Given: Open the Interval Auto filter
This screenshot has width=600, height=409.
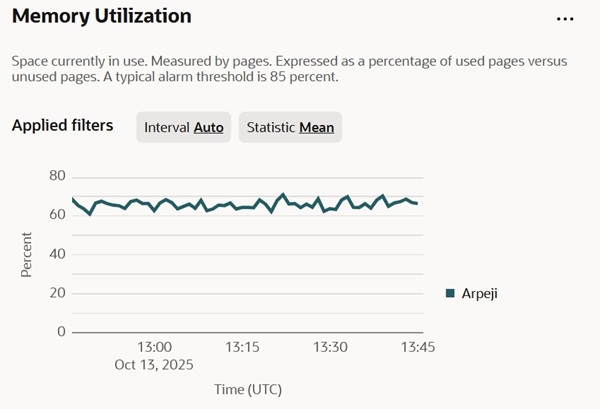Looking at the screenshot, I should pos(184,128).
